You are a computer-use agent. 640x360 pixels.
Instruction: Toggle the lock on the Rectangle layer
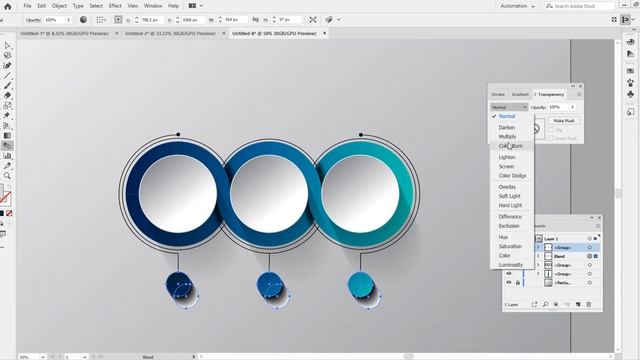[x=518, y=282]
